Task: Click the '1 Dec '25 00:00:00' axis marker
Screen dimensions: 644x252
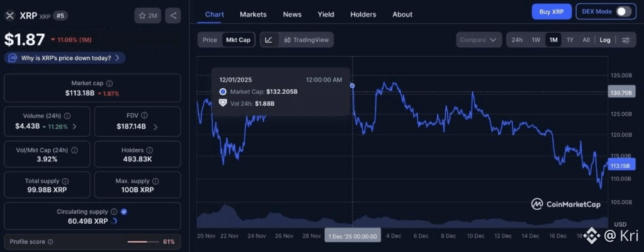Action: 353,236
